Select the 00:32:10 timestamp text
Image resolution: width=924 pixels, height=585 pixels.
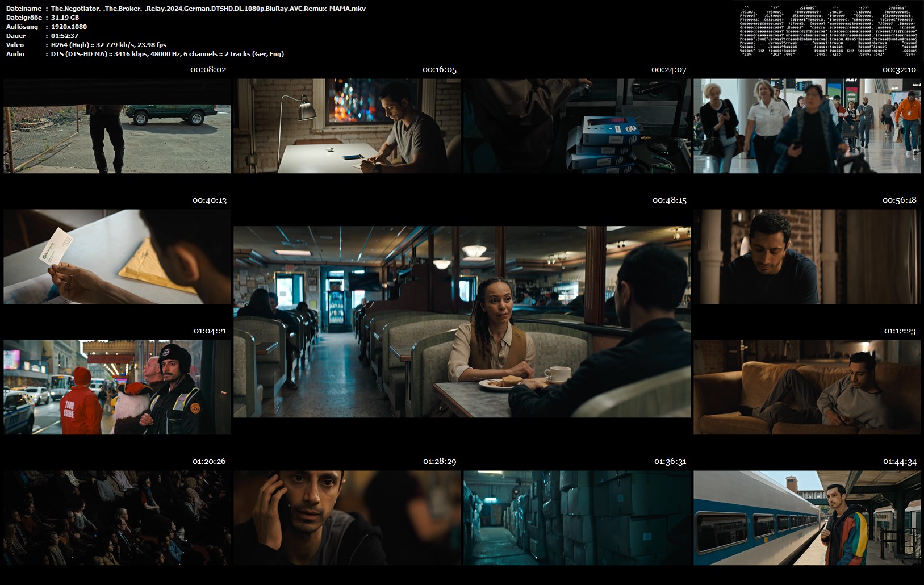coord(899,70)
